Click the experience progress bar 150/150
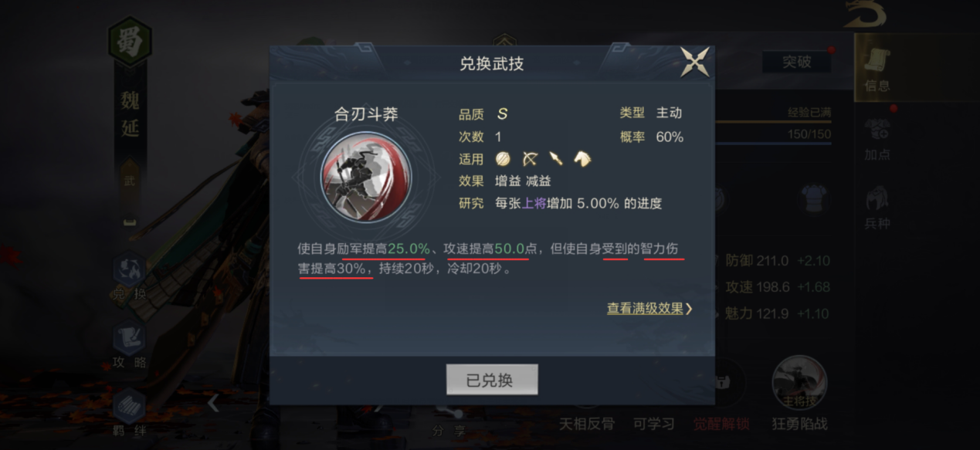The image size is (980, 450). tap(773, 134)
